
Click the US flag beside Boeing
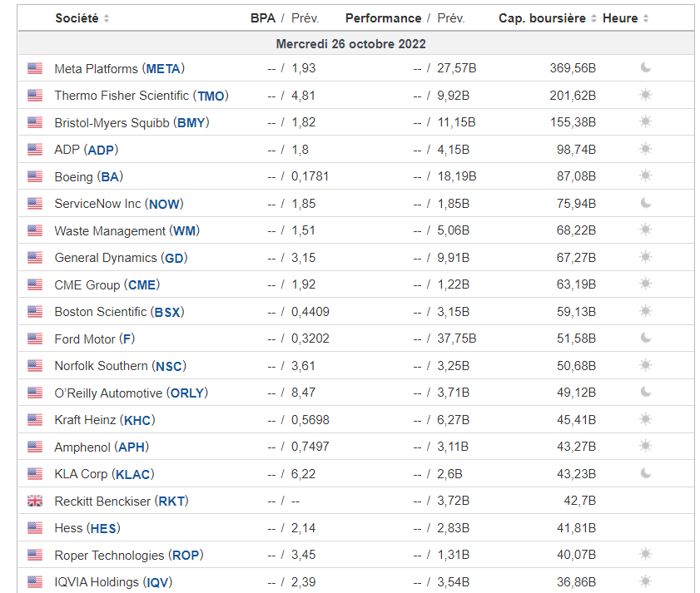[35, 177]
